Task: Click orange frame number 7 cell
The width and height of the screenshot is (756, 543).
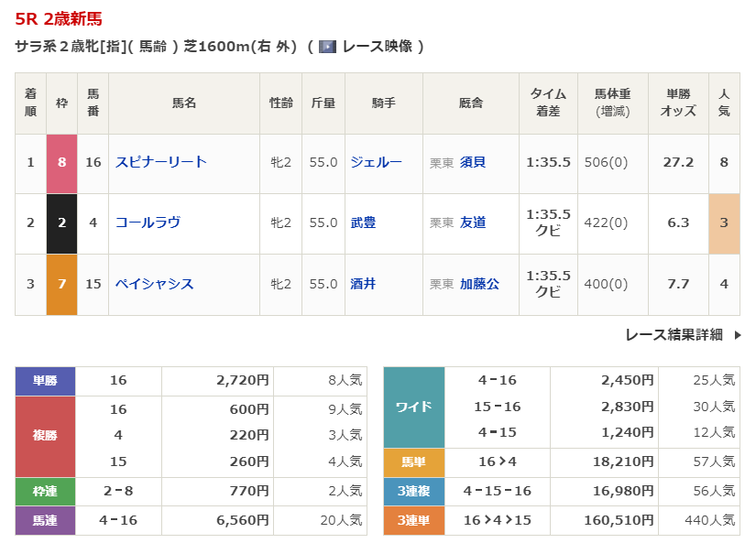Action: pyautogui.click(x=61, y=284)
